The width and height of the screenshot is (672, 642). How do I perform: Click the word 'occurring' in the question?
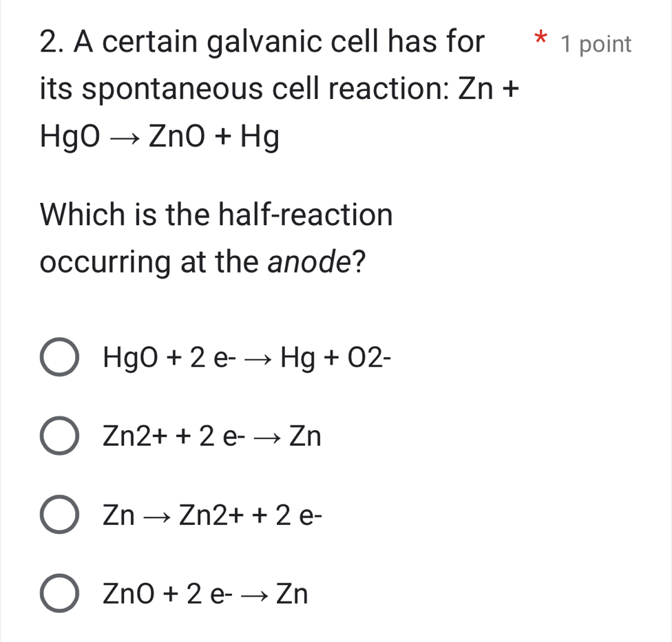(111, 262)
